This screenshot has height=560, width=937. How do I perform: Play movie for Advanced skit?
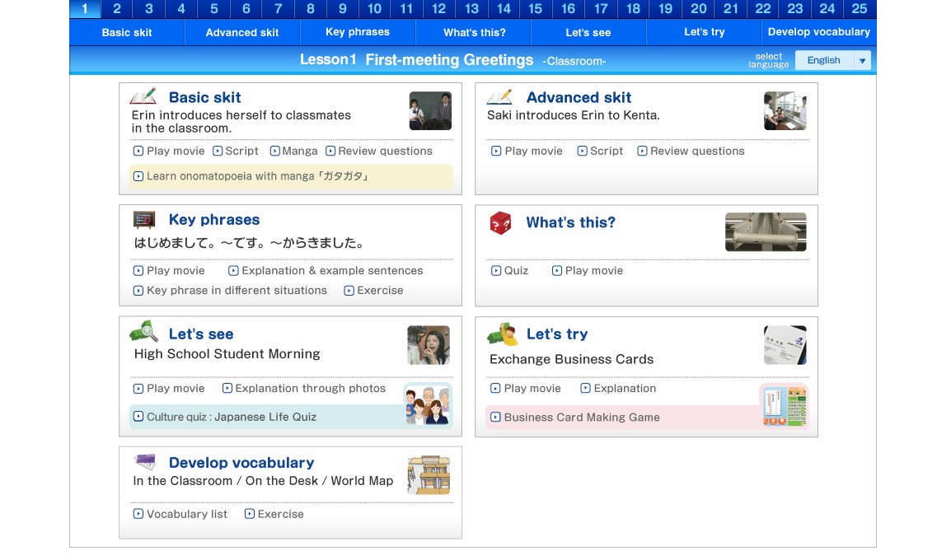click(527, 151)
